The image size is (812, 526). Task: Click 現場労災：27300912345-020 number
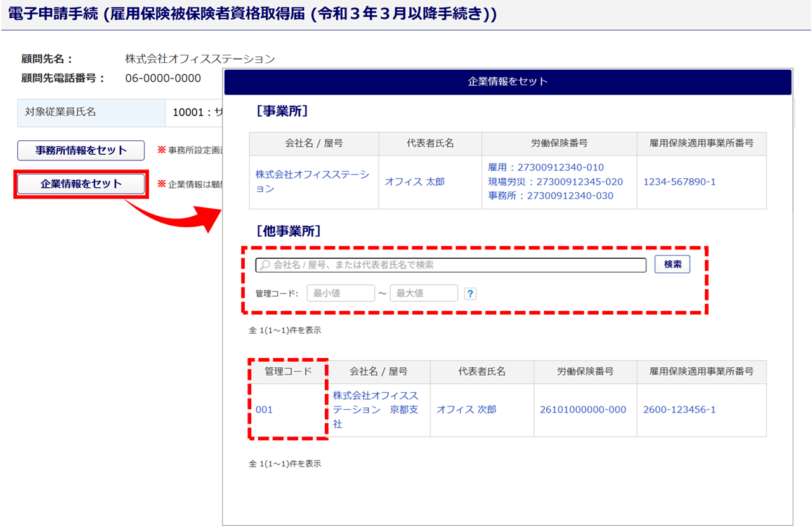pyautogui.click(x=555, y=181)
